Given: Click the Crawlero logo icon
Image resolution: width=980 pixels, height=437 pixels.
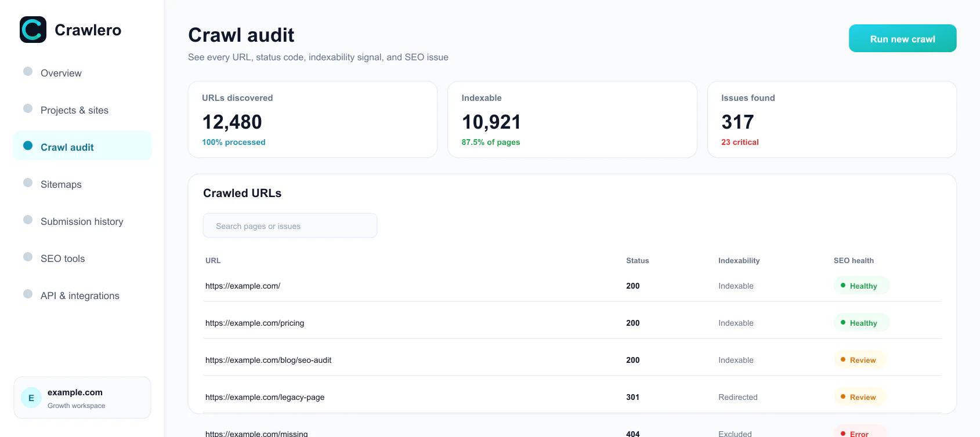Looking at the screenshot, I should coord(33,30).
